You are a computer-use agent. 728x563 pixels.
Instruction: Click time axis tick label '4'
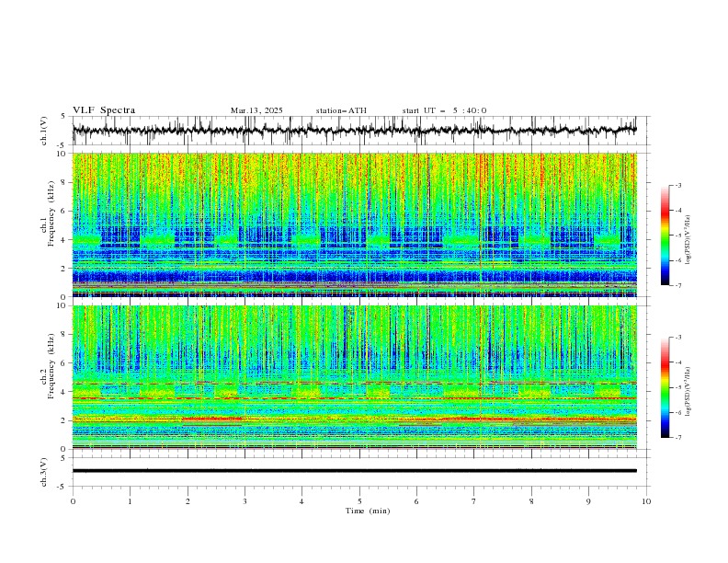(x=301, y=501)
